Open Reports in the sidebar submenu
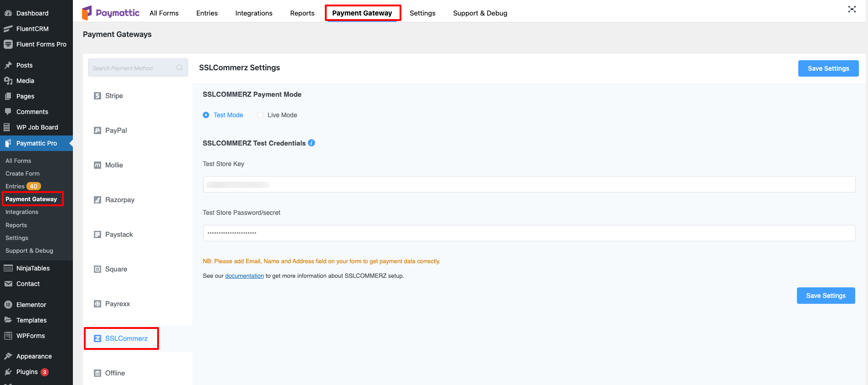This screenshot has height=385, width=868. point(16,225)
